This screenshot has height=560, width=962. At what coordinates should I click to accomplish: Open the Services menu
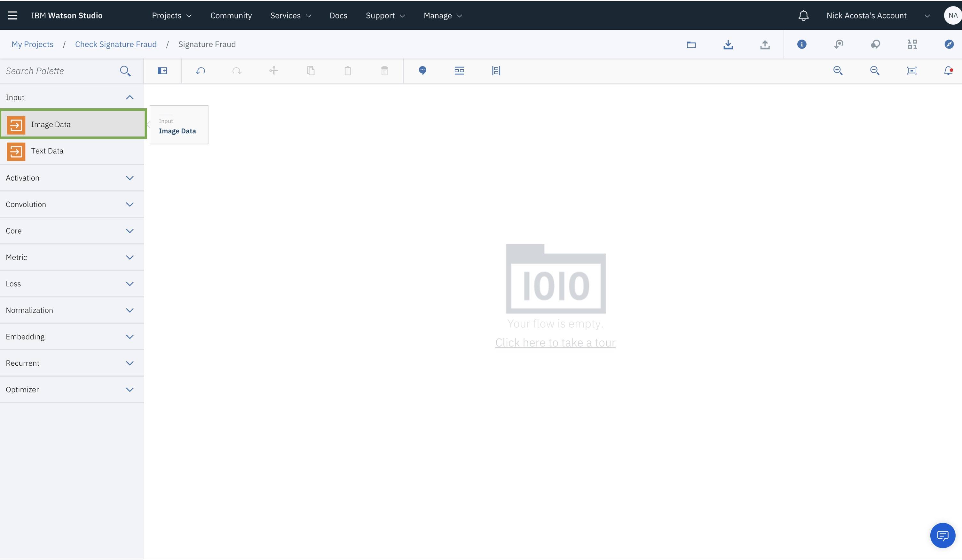click(x=291, y=15)
